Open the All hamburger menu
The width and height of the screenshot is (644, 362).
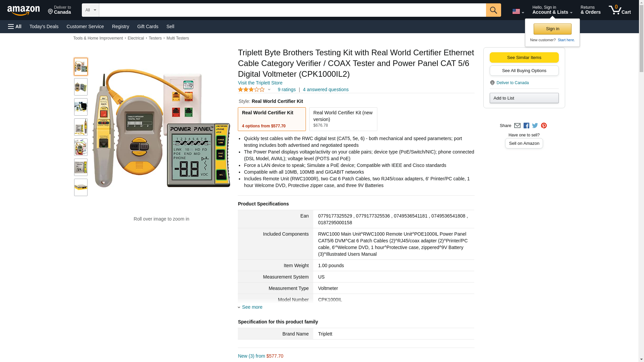click(15, 26)
